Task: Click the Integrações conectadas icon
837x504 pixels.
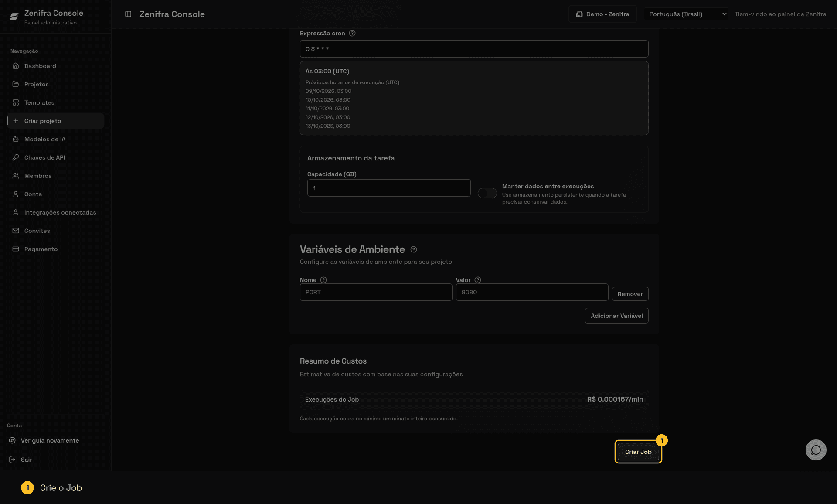Action: [16, 212]
